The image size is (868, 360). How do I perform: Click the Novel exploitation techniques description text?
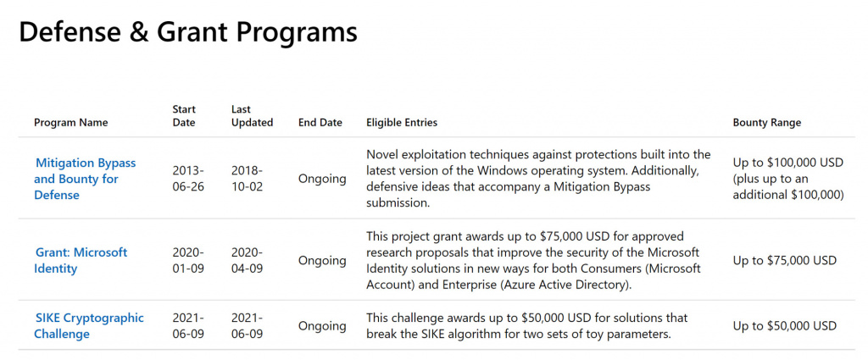click(x=538, y=179)
